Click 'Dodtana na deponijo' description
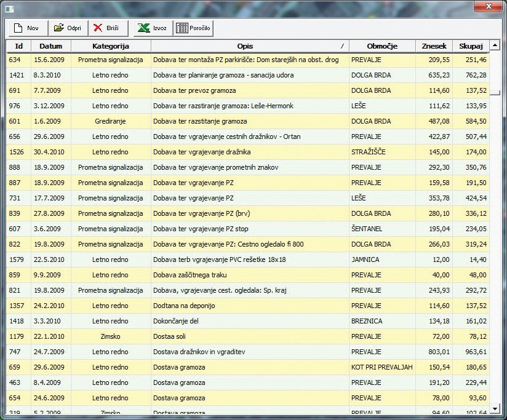Viewport: 507px width, 420px height. click(184, 306)
